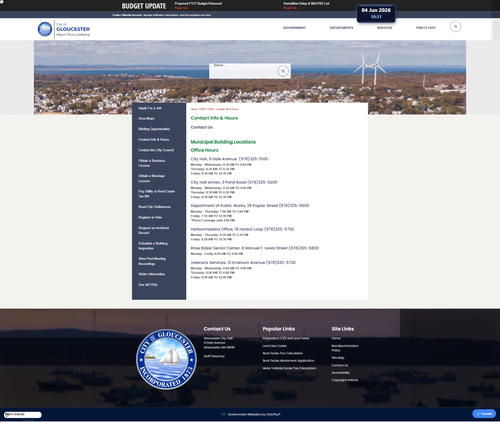Open the Find It Fast menu
Screen dimensions: 500x422
click(426, 28)
